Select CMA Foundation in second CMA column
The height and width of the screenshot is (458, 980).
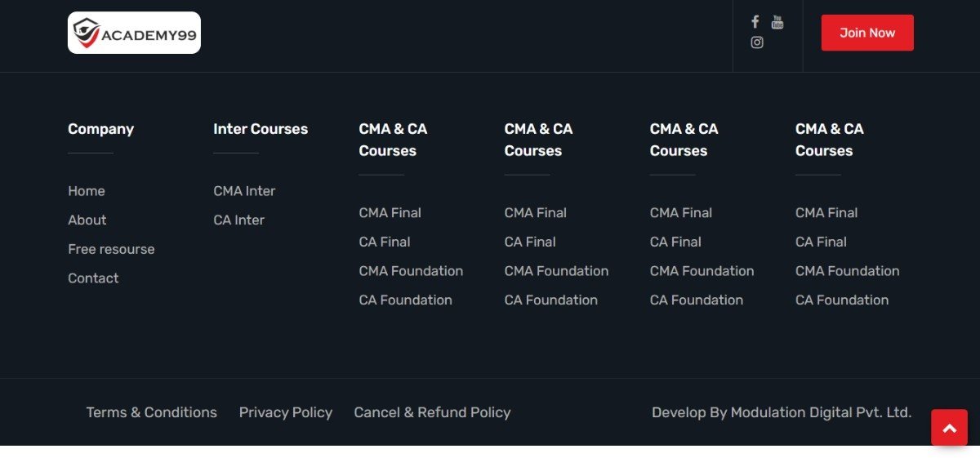coord(556,271)
